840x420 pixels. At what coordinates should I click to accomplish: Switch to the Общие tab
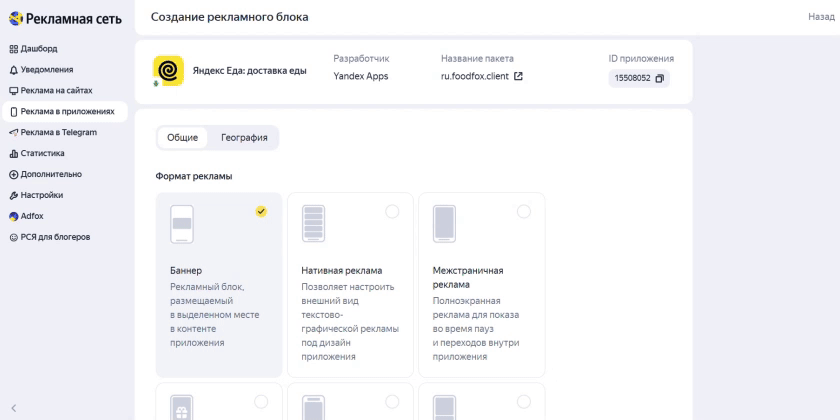(x=182, y=138)
